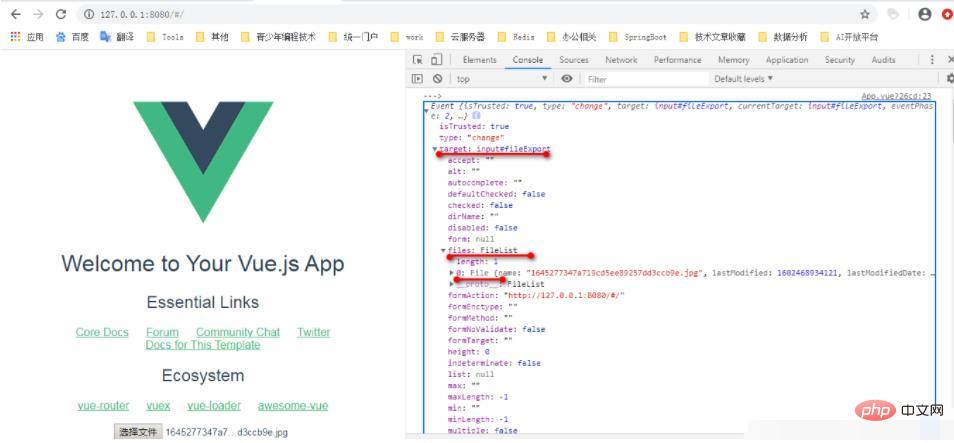Toggle the DevTools device toolbar icon

(x=436, y=60)
